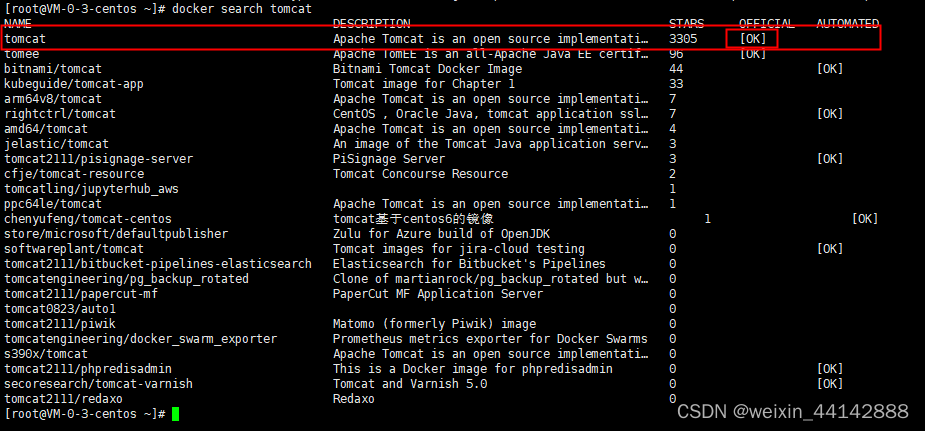Click 'tomcat2111/pisignage-server' name
This screenshot has width=925, height=431.
[99, 159]
